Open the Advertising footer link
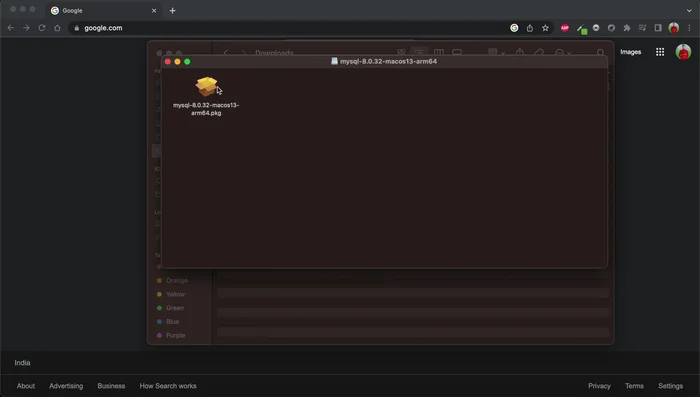Screen dimensions: 700x397 point(66,386)
